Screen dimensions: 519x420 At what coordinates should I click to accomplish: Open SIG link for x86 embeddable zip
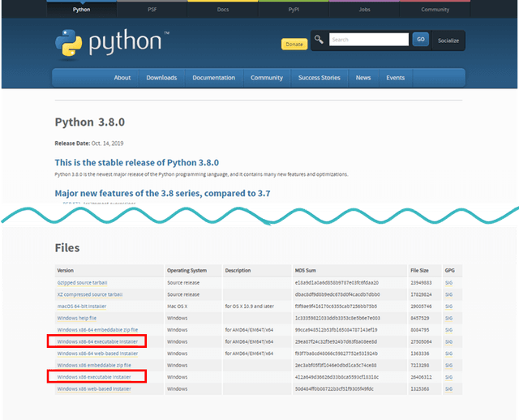[448, 366]
